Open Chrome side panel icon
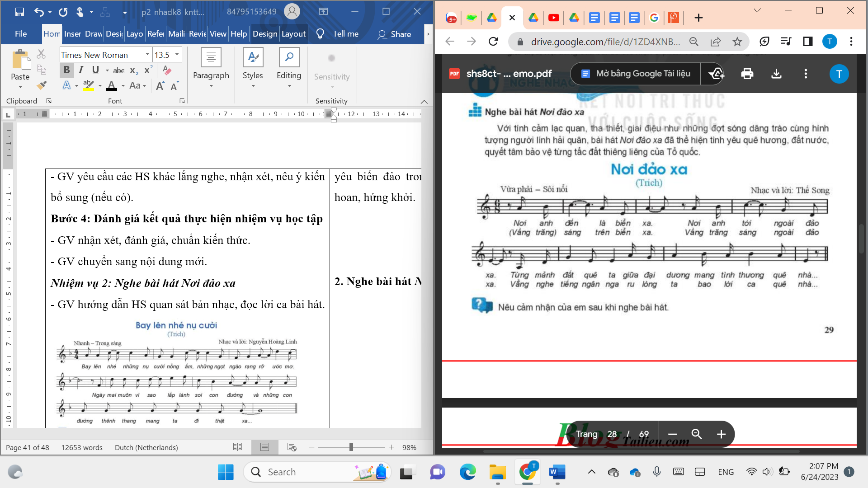 tap(807, 42)
